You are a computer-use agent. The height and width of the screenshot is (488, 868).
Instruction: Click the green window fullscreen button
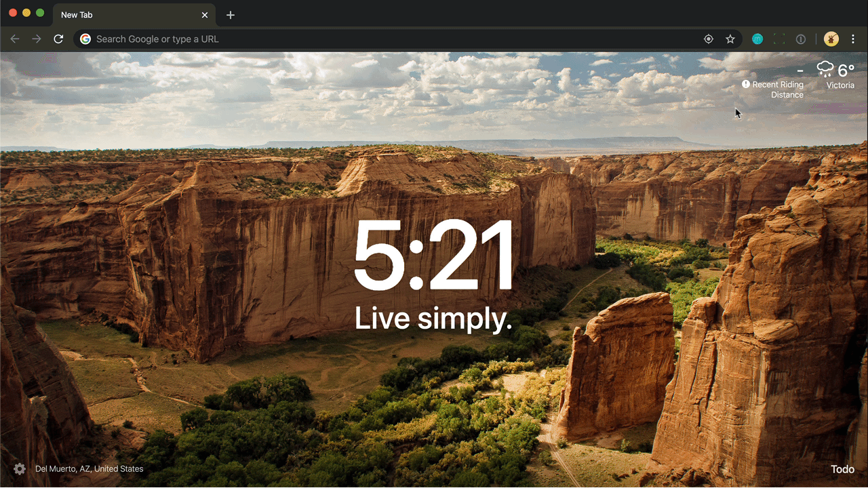coord(40,13)
